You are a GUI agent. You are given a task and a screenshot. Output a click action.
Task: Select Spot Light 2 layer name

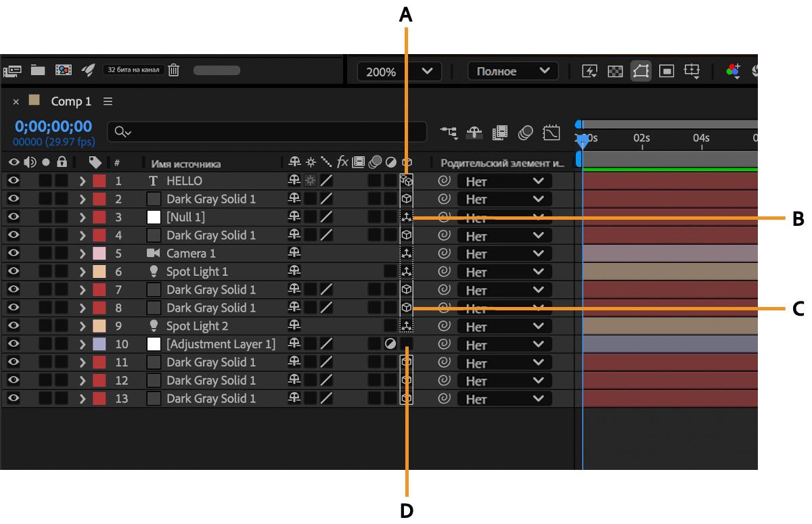197,326
